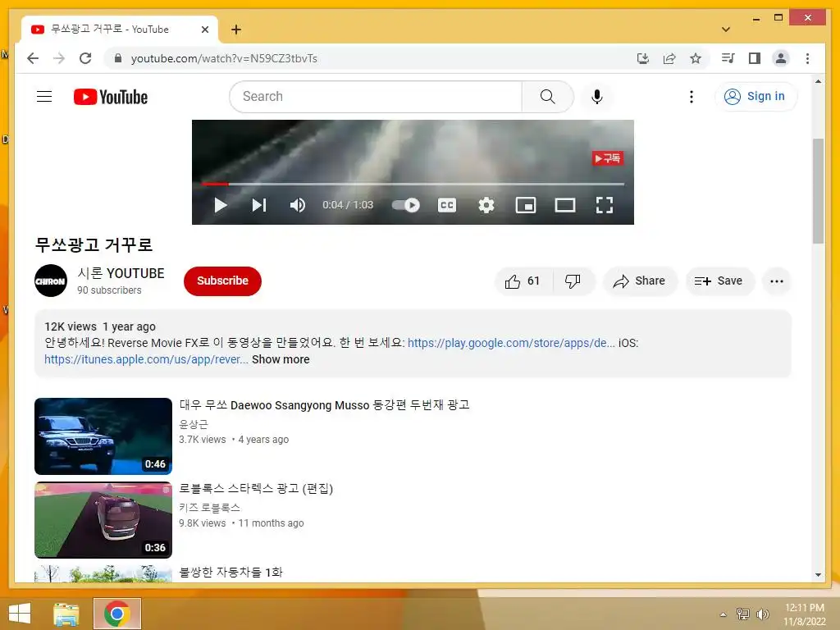The image size is (840, 630).
Task: Subscribe to 시론 YOUTUBE channel
Action: [x=222, y=281]
